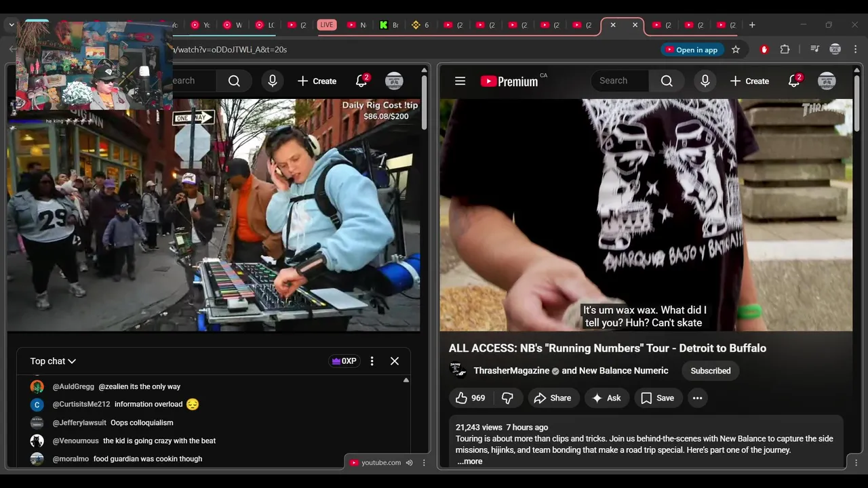
Task: Open the Extensions puzzle menu
Action: point(785,49)
